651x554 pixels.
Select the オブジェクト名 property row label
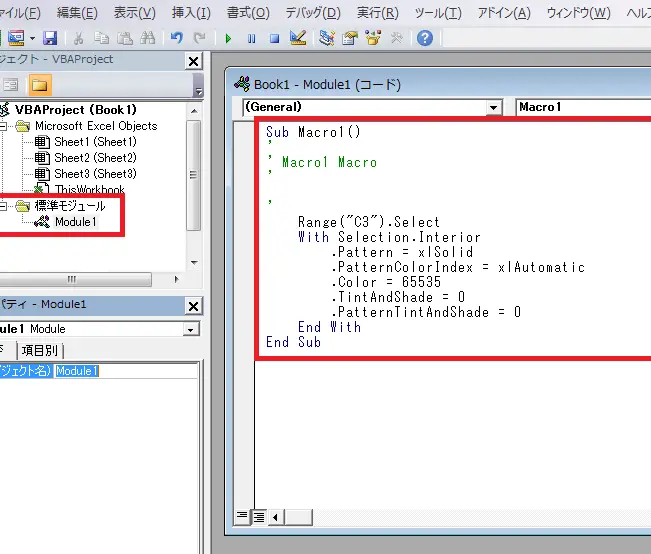click(26, 371)
